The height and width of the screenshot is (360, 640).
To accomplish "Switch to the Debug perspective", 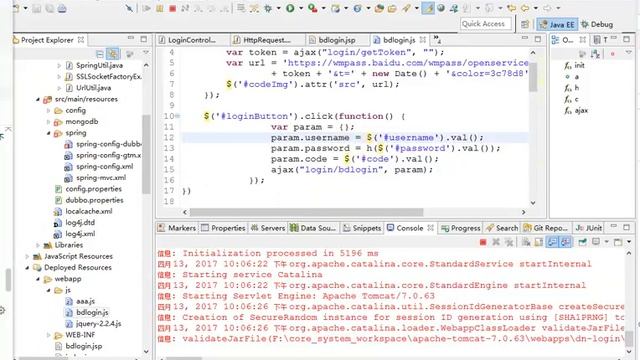I will coord(597,24).
